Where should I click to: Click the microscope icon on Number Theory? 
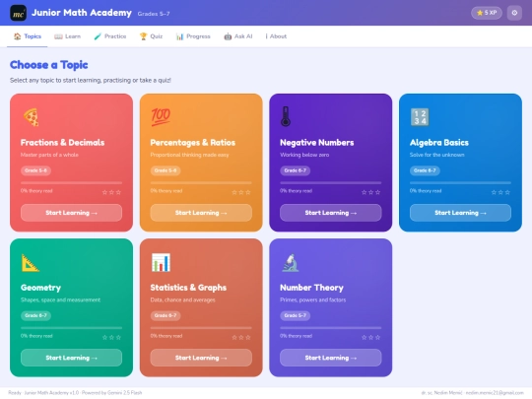pyautogui.click(x=291, y=263)
